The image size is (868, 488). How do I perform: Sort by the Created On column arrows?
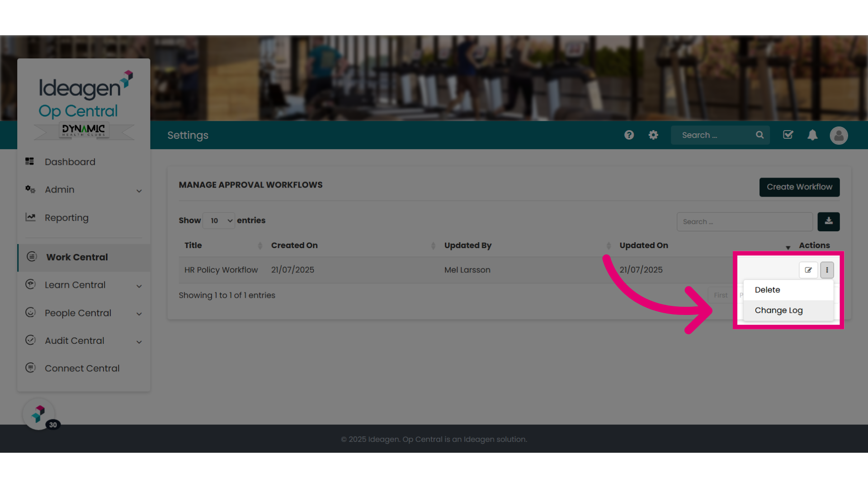(433, 245)
